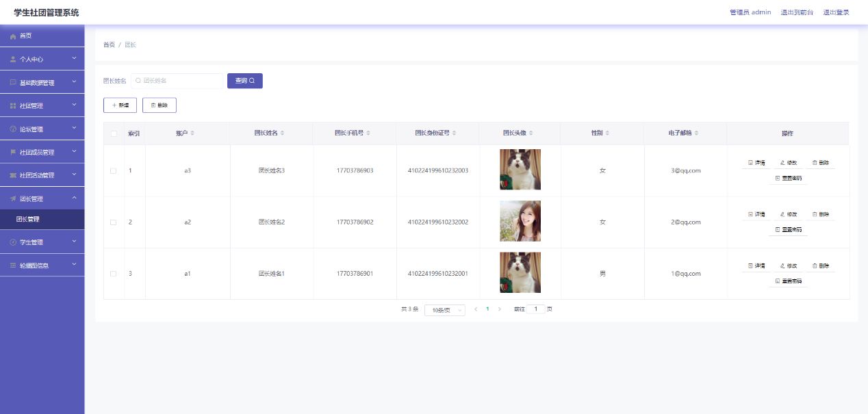Click 删除 for the a1 row

pos(821,266)
